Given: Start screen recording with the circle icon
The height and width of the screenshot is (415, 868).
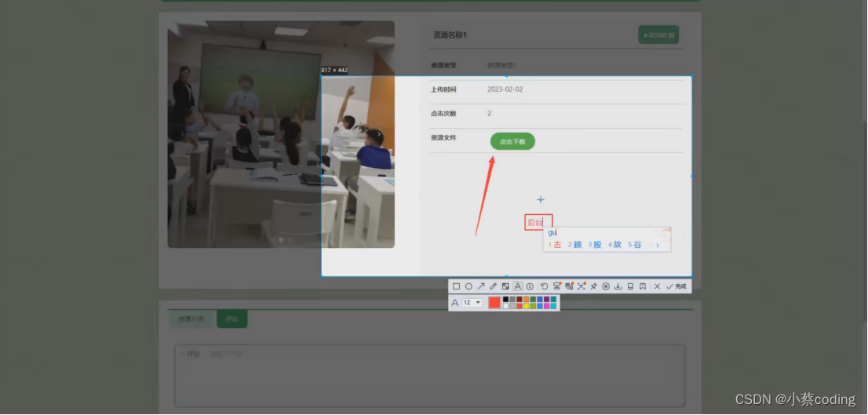Looking at the screenshot, I should [x=606, y=286].
